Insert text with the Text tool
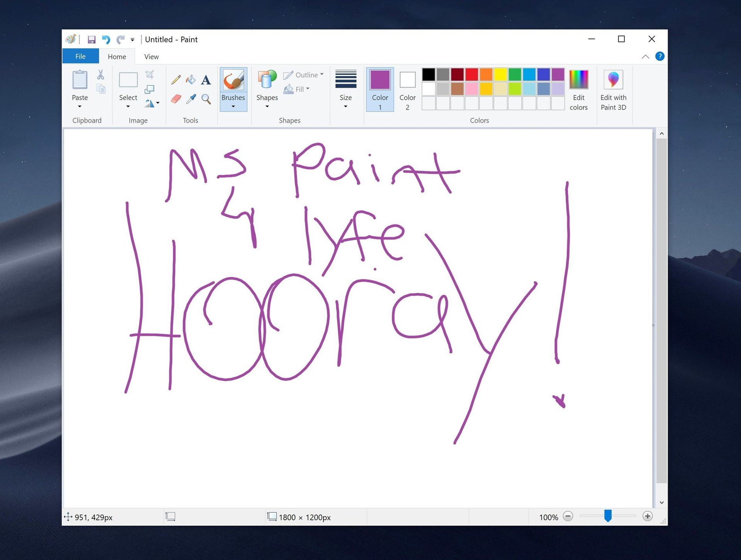 [x=206, y=80]
